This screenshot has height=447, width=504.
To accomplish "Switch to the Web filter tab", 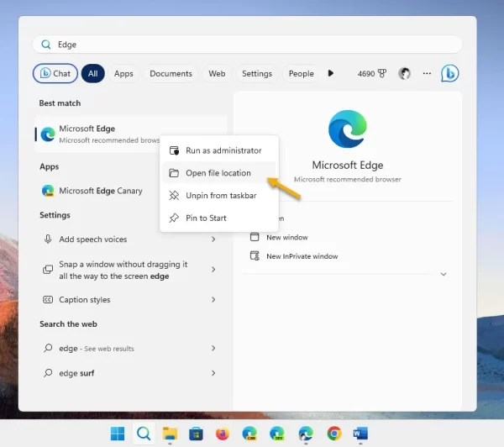I will (217, 74).
